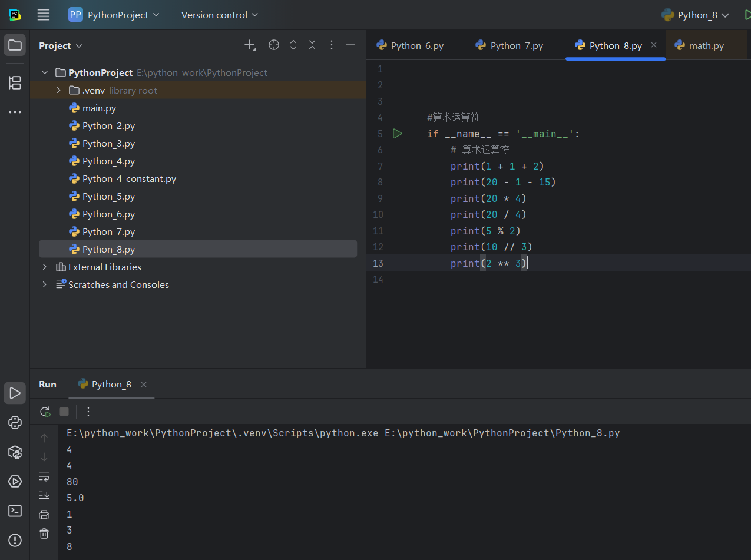The width and height of the screenshot is (751, 560).
Task: Open Project panel options menu
Action: (x=332, y=45)
